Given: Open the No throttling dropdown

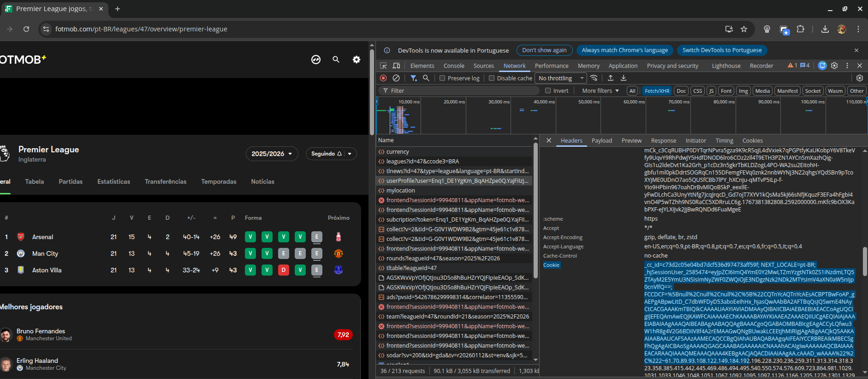Looking at the screenshot, I should (560, 78).
